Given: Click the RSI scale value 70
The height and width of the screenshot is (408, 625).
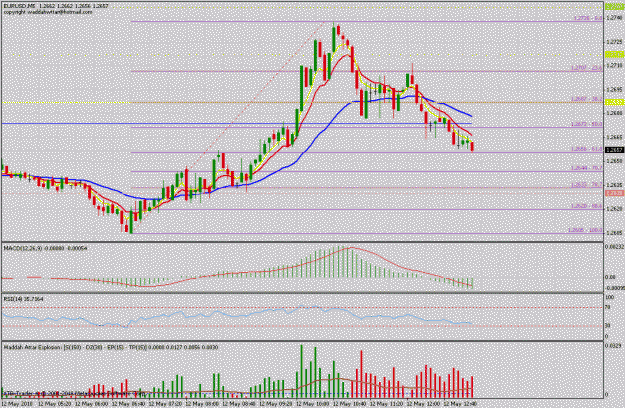Looking at the screenshot, I should point(608,307).
